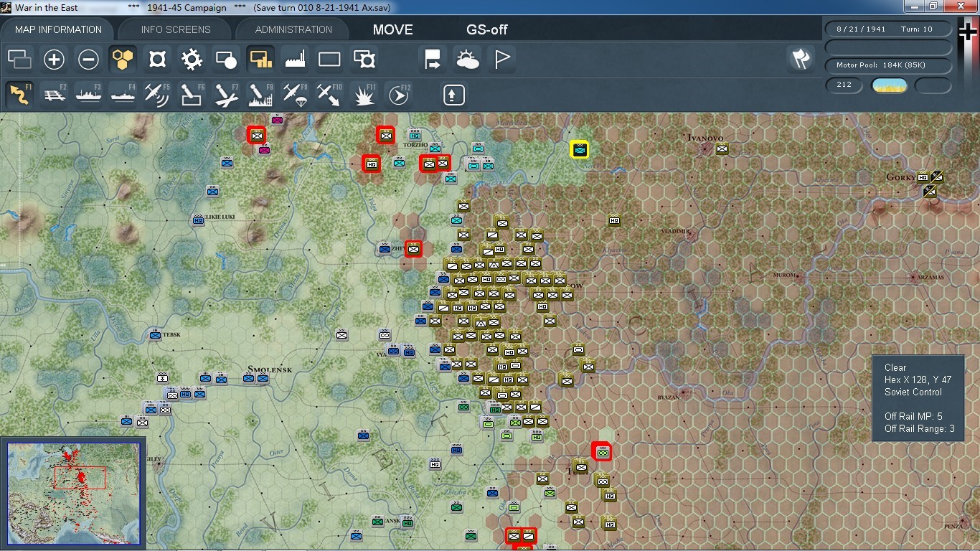980x551 pixels.
Task: Select the Soviet unit at Ivanovo
Action: click(722, 149)
